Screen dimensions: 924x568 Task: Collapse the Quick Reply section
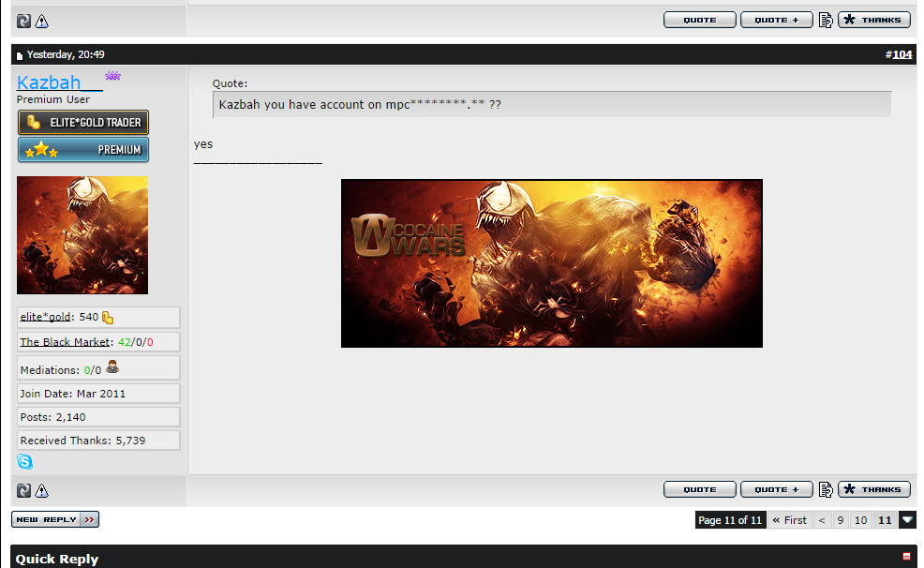[906, 556]
